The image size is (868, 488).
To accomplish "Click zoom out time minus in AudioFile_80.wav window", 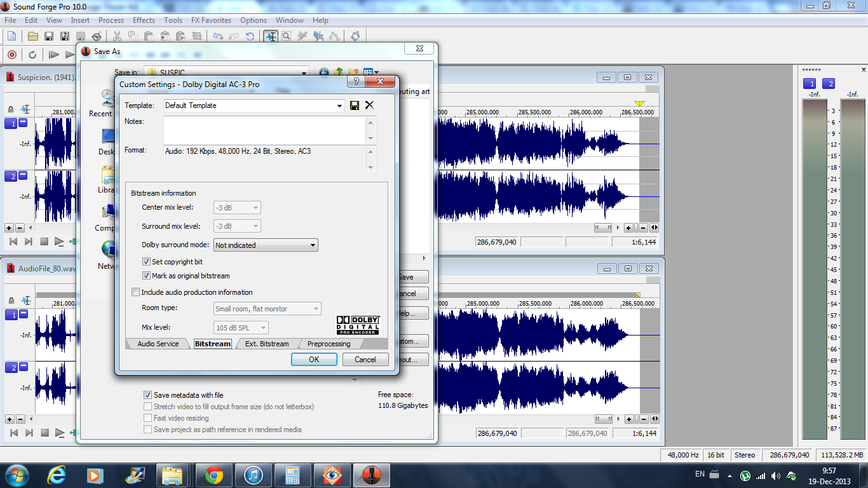I will click(x=643, y=419).
